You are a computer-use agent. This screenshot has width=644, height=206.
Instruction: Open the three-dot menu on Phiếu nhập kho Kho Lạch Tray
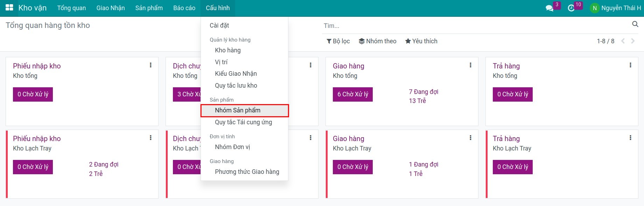tap(150, 138)
